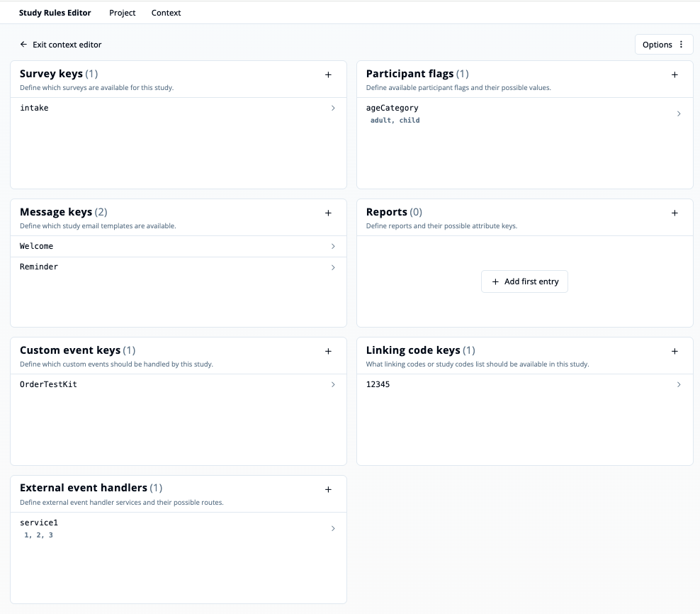Add a new participant flag via plus icon
Screen dimensions: 700x614
pos(674,74)
